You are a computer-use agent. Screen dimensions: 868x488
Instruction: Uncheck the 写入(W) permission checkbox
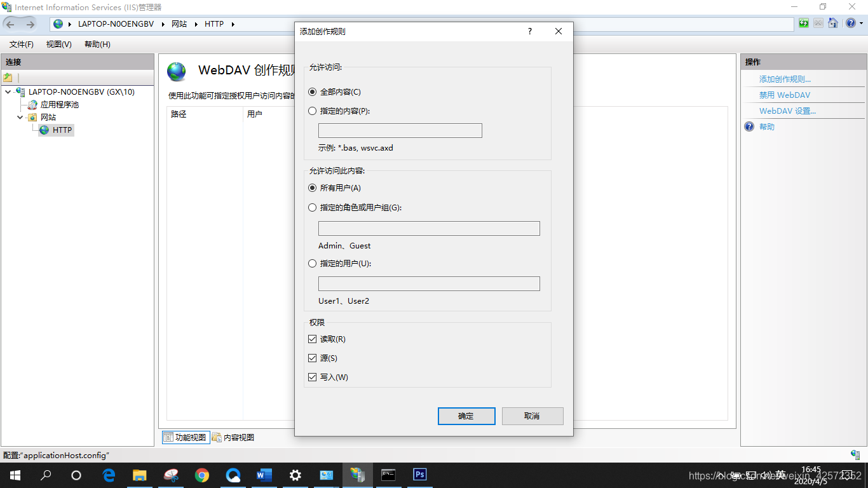(x=312, y=377)
